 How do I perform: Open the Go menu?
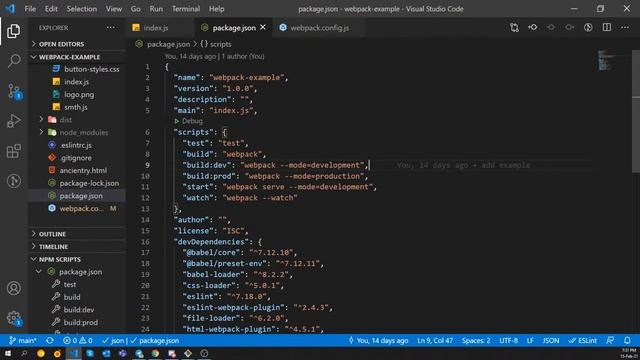tap(136, 9)
